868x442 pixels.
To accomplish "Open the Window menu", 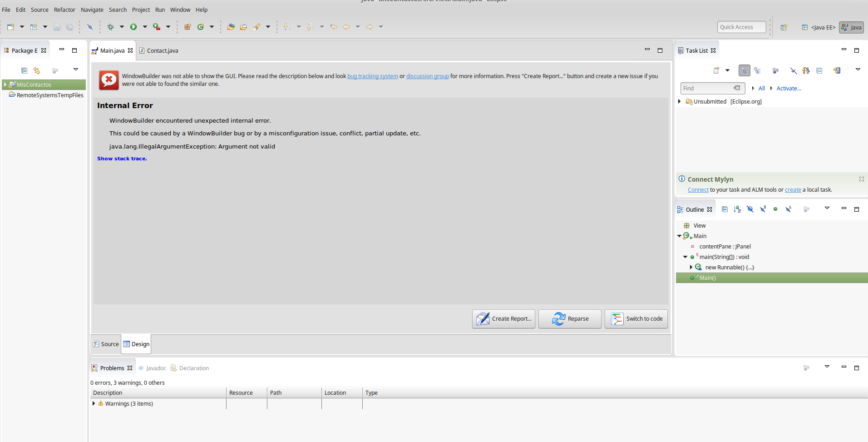I will point(180,10).
